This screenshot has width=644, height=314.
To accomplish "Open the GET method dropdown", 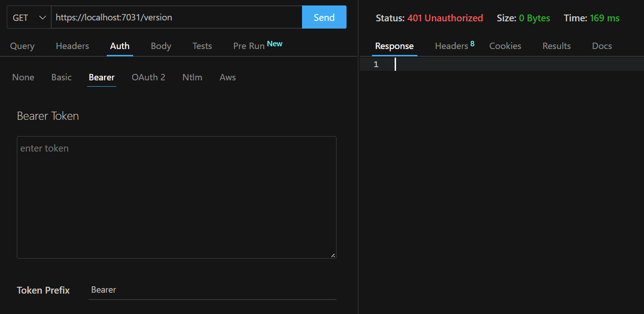I will click(29, 17).
